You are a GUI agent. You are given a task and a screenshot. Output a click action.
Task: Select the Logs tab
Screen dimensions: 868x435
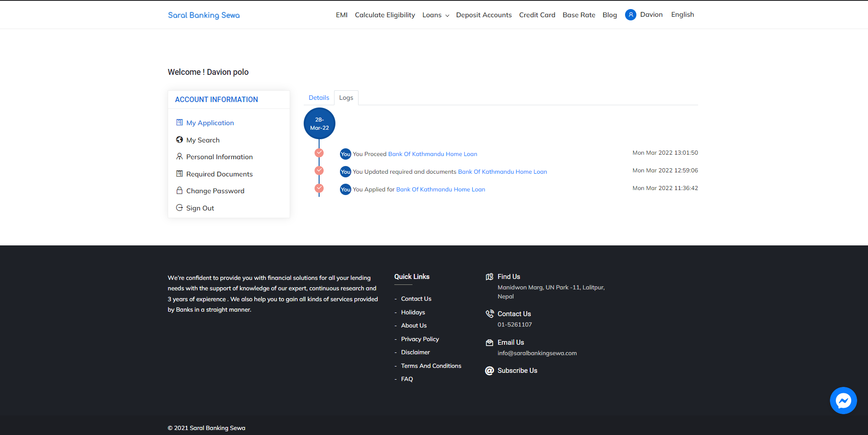346,98
